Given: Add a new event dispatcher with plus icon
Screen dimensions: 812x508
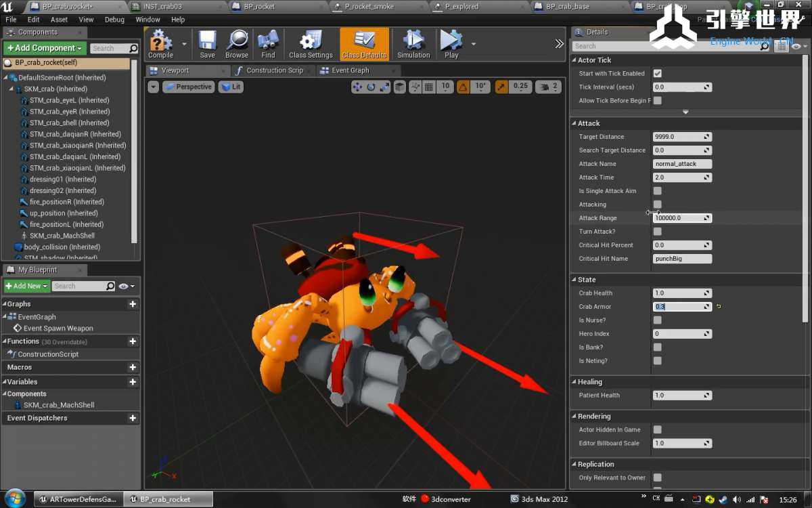Looking at the screenshot, I should (x=133, y=418).
